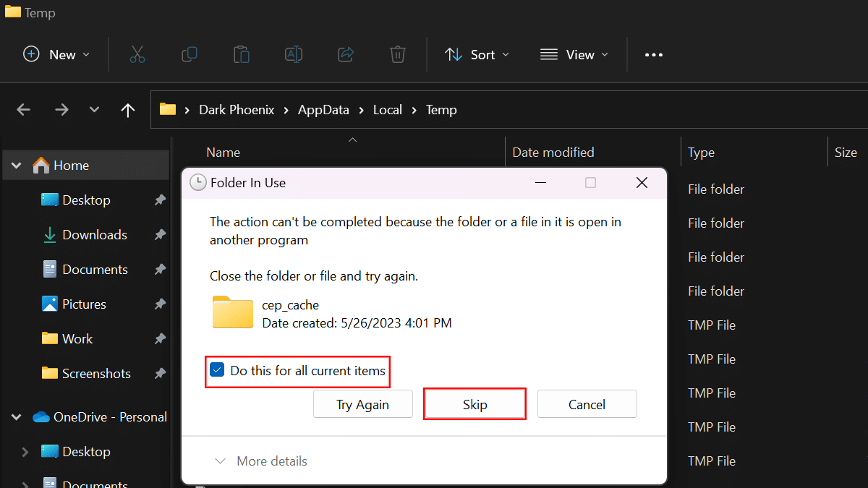Click the Cut scissors icon in toolbar

(x=137, y=55)
